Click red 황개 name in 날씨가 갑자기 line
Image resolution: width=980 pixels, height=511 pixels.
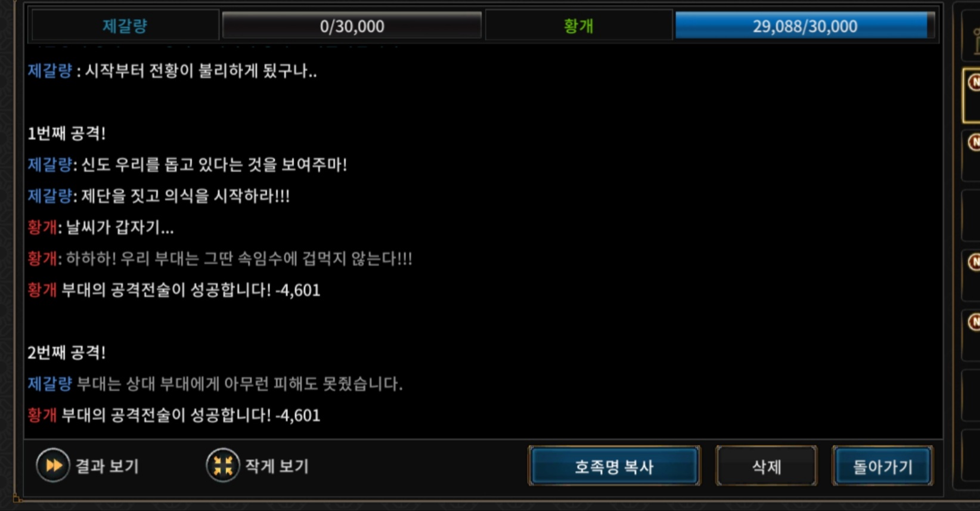pyautogui.click(x=42, y=227)
